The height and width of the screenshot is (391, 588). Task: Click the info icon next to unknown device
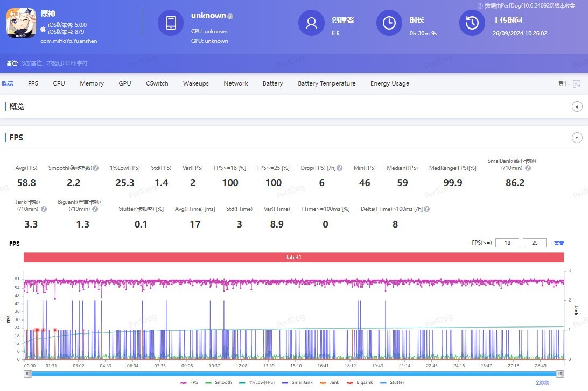click(230, 16)
